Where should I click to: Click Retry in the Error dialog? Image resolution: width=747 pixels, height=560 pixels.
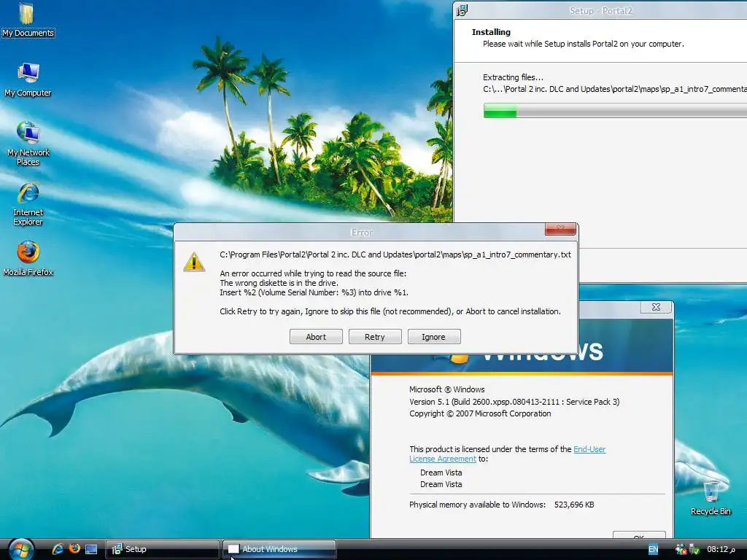pyautogui.click(x=375, y=337)
